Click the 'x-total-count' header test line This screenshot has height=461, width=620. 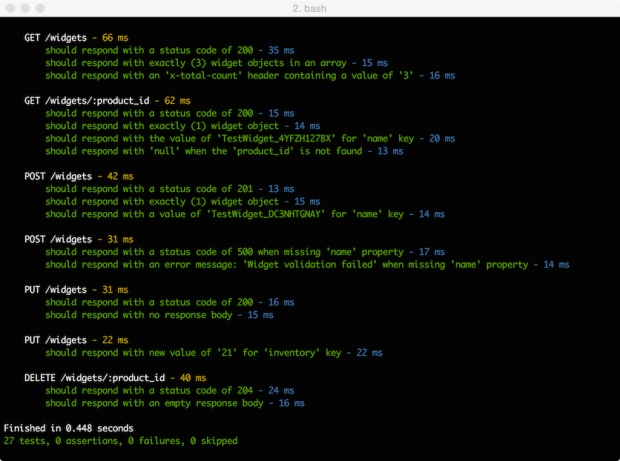[x=250, y=76]
